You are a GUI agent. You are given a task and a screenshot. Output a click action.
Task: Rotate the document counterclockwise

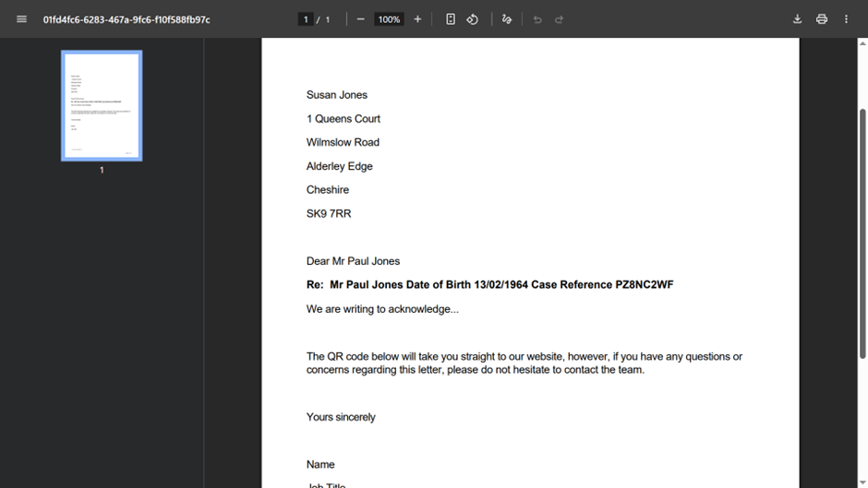[473, 19]
